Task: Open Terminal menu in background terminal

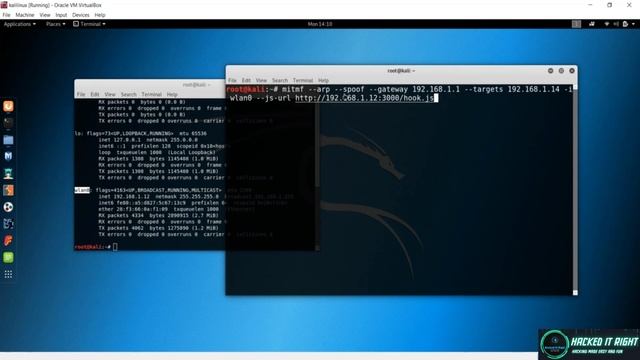Action: [x=151, y=94]
